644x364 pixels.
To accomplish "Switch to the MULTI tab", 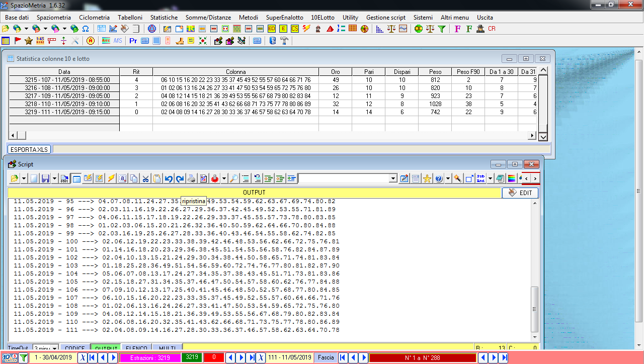I will pyautogui.click(x=167, y=348).
